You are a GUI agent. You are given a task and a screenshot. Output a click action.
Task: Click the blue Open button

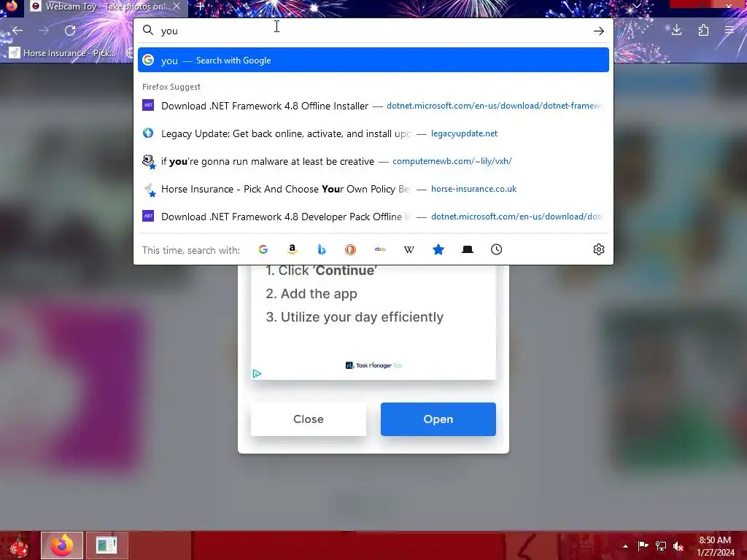(x=438, y=419)
